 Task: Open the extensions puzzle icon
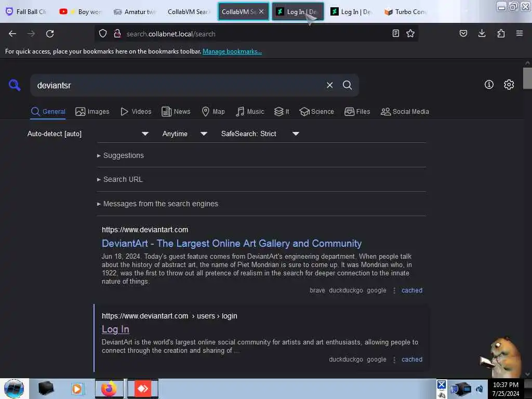click(x=501, y=33)
